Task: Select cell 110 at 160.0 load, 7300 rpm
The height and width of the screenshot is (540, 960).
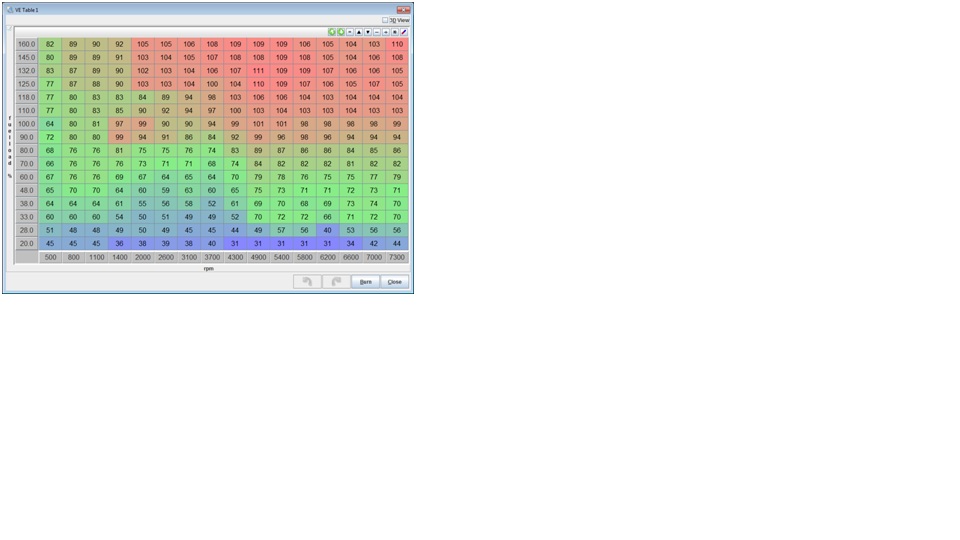Action: pos(397,44)
